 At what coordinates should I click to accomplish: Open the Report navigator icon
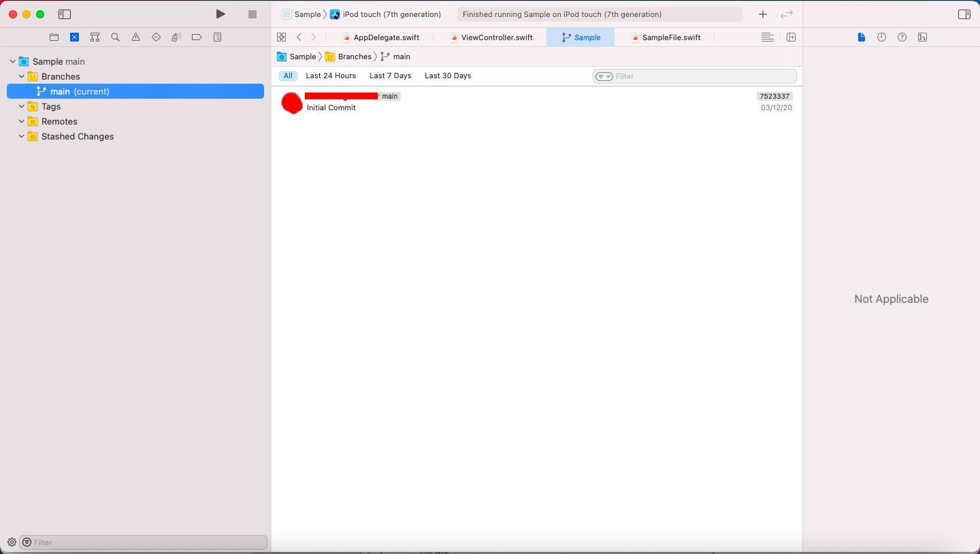[x=218, y=37]
